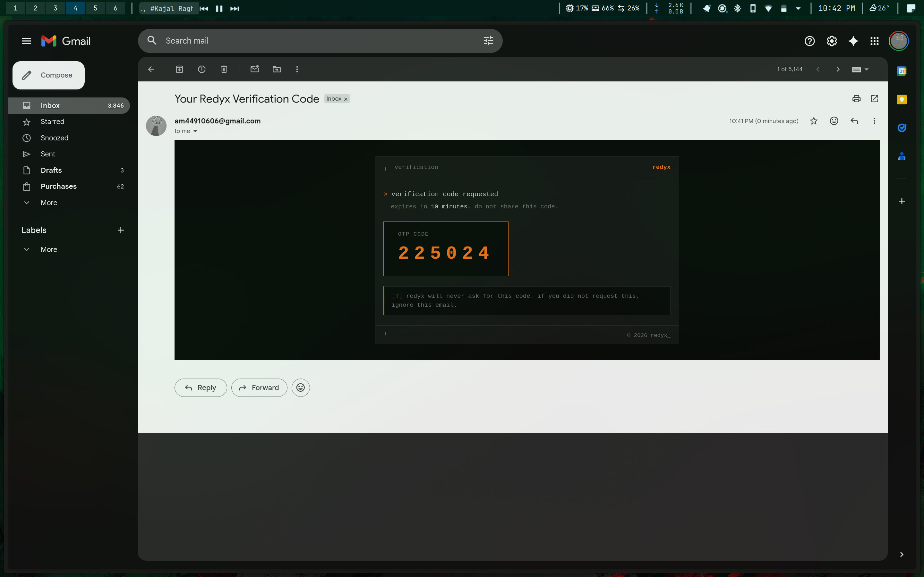Archive the open email
Image resolution: width=924 pixels, height=577 pixels.
tap(179, 69)
